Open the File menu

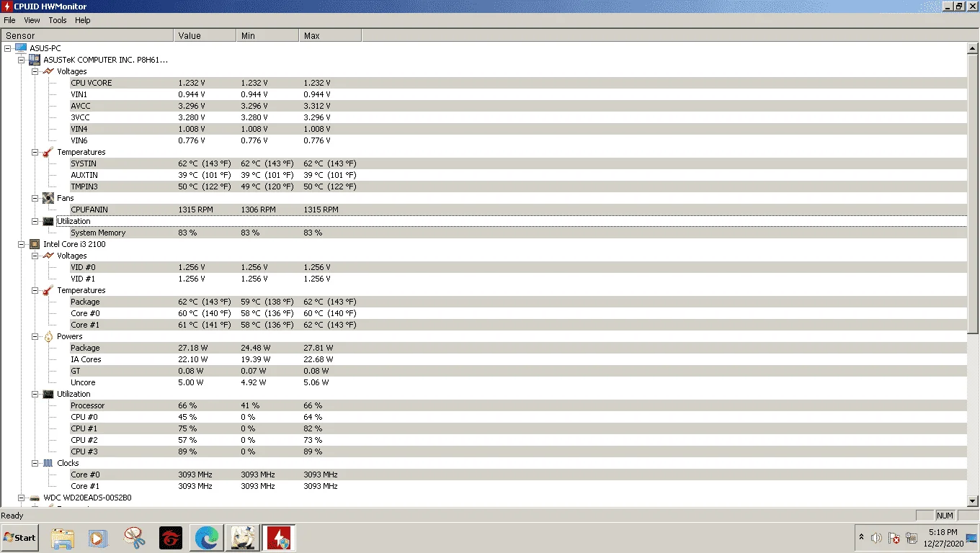9,20
